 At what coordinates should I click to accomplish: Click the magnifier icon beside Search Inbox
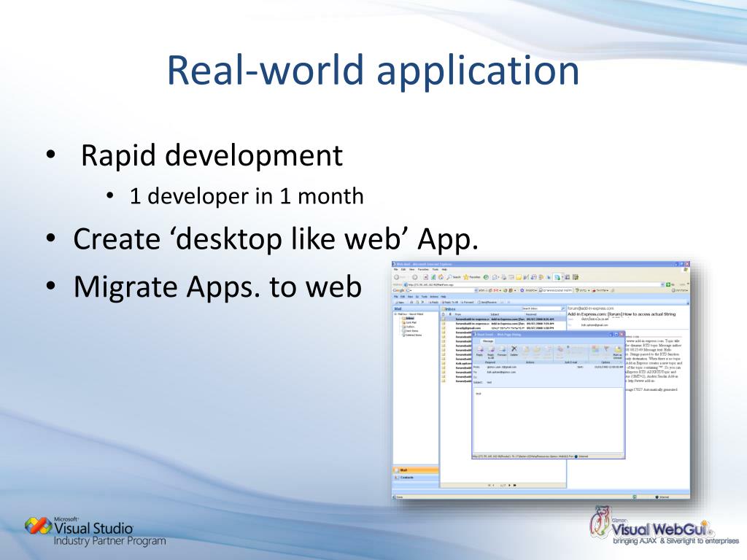563,308
